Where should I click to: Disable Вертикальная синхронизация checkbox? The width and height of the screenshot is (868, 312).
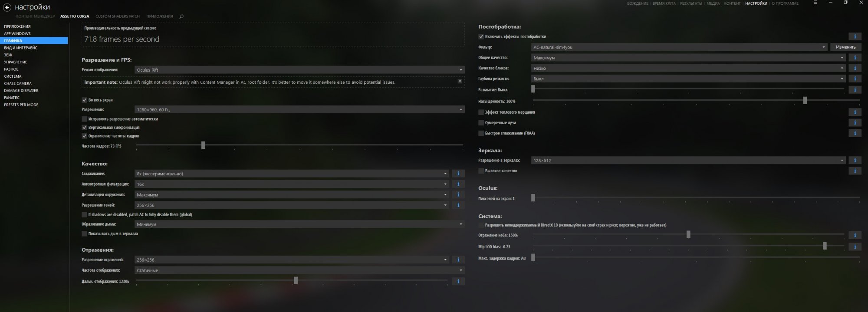(85, 128)
